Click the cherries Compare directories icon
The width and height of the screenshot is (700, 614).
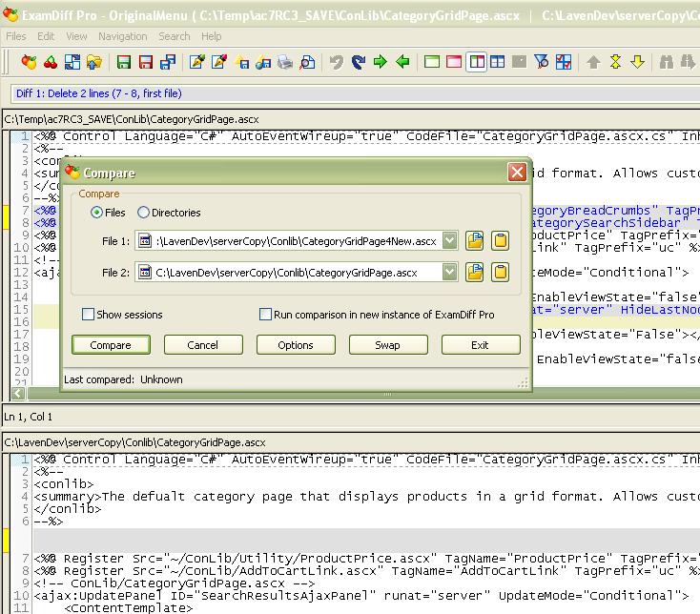[51, 62]
